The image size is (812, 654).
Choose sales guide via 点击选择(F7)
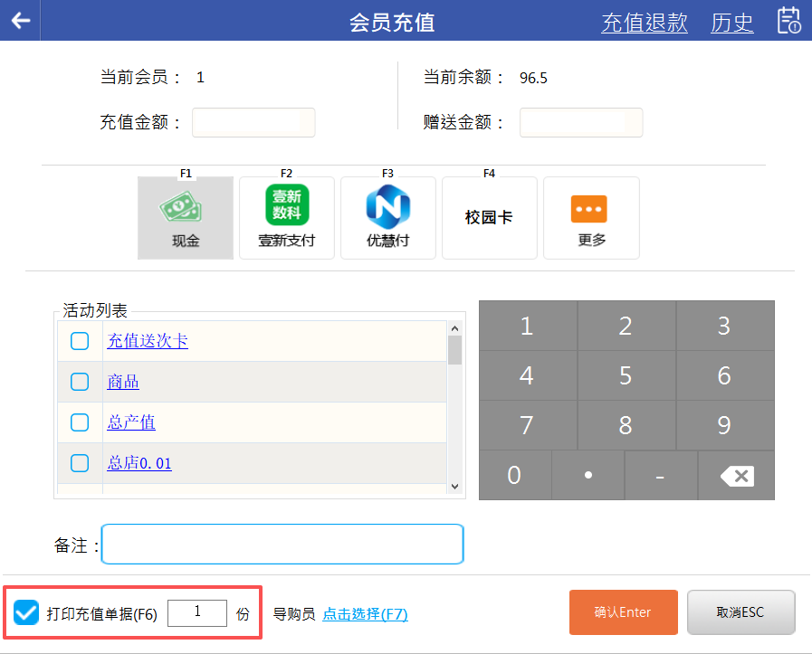pos(365,614)
